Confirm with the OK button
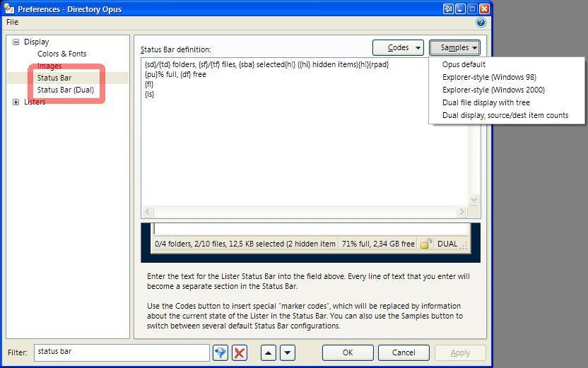 coord(348,352)
